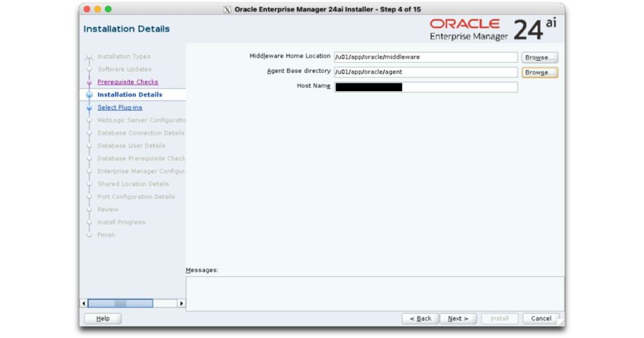Cancel the installer
Image resolution: width=644 pixels, height=338 pixels.
pyautogui.click(x=541, y=319)
